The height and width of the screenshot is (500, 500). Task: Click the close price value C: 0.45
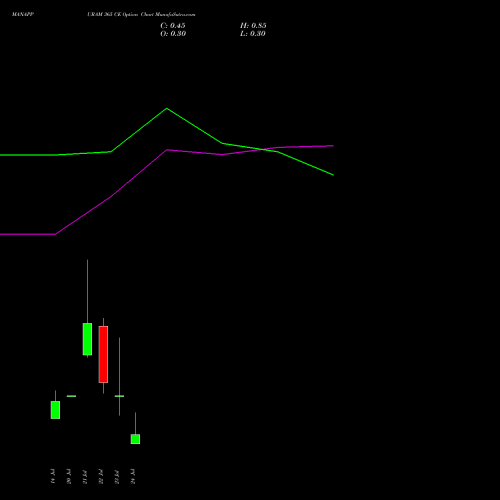[173, 26]
